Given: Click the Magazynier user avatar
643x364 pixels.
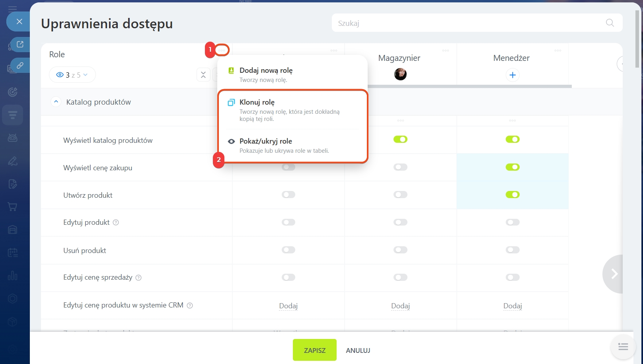Looking at the screenshot, I should click(400, 74).
